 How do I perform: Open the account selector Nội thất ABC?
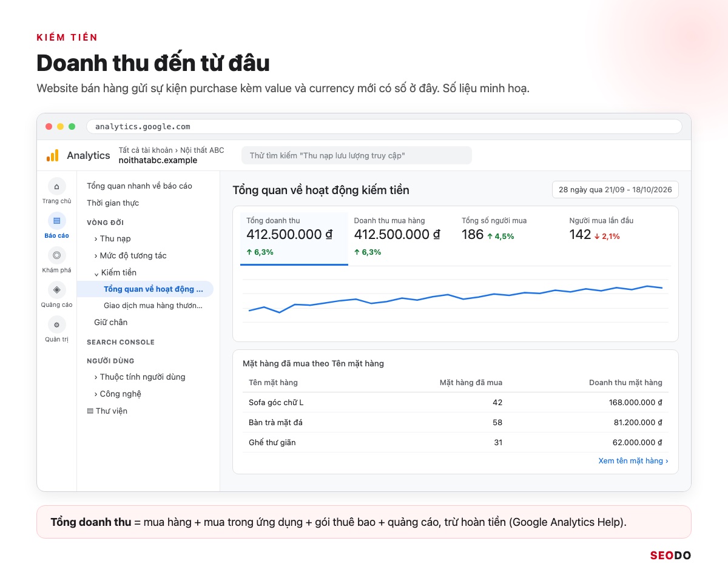(202, 150)
